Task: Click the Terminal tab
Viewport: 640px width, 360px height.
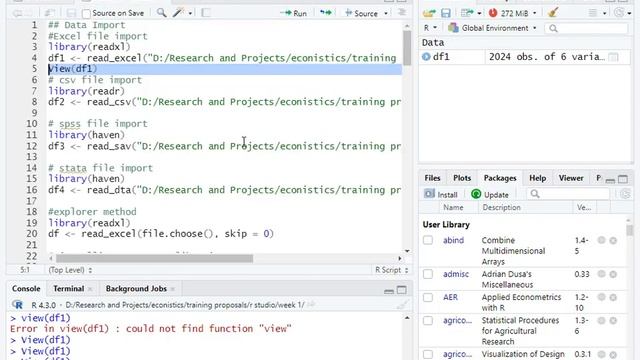Action: click(x=69, y=289)
